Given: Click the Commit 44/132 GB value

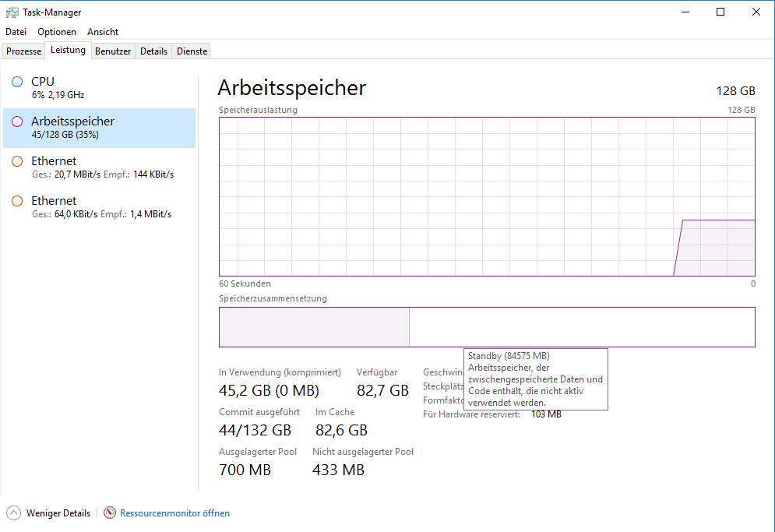Looking at the screenshot, I should coord(255,430).
